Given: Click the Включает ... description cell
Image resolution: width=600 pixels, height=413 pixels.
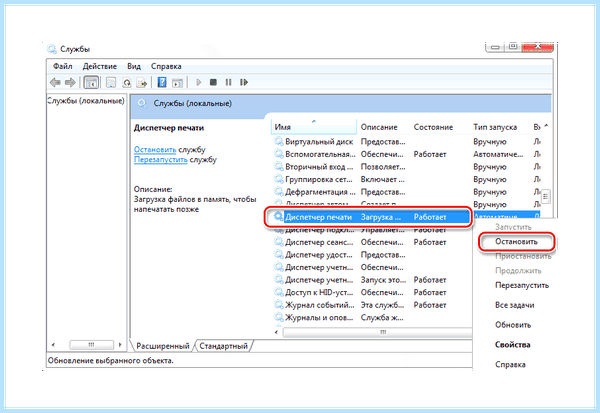Looking at the screenshot, I should coord(382,179).
